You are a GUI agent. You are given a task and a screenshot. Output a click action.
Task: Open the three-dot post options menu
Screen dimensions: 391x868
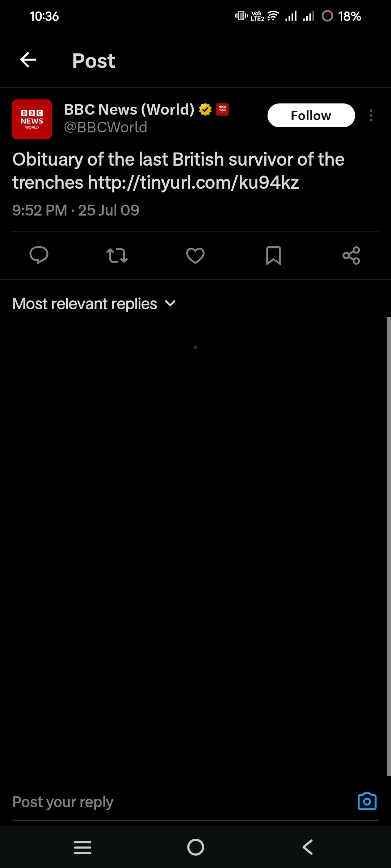click(371, 115)
